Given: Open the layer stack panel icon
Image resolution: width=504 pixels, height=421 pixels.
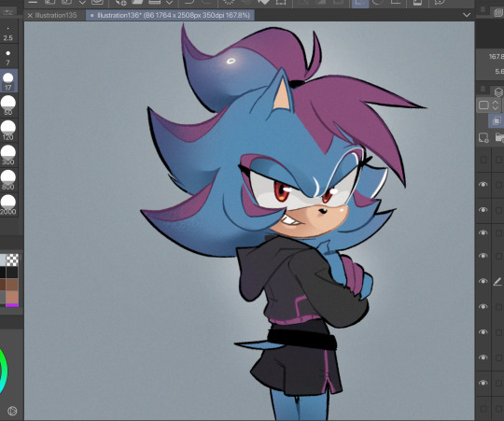Looking at the screenshot, I should click(498, 91).
